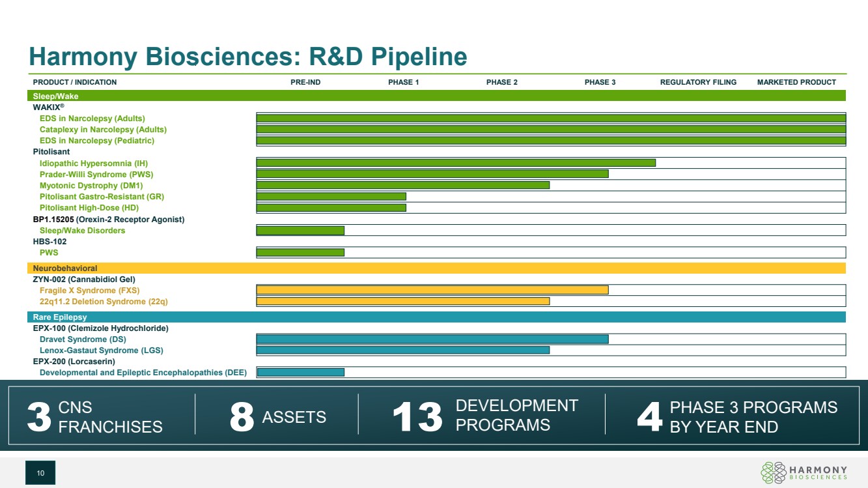Click the 3 CNS Franchises stat
Image resolution: width=868 pixels, height=488 pixels.
pyautogui.click(x=95, y=417)
